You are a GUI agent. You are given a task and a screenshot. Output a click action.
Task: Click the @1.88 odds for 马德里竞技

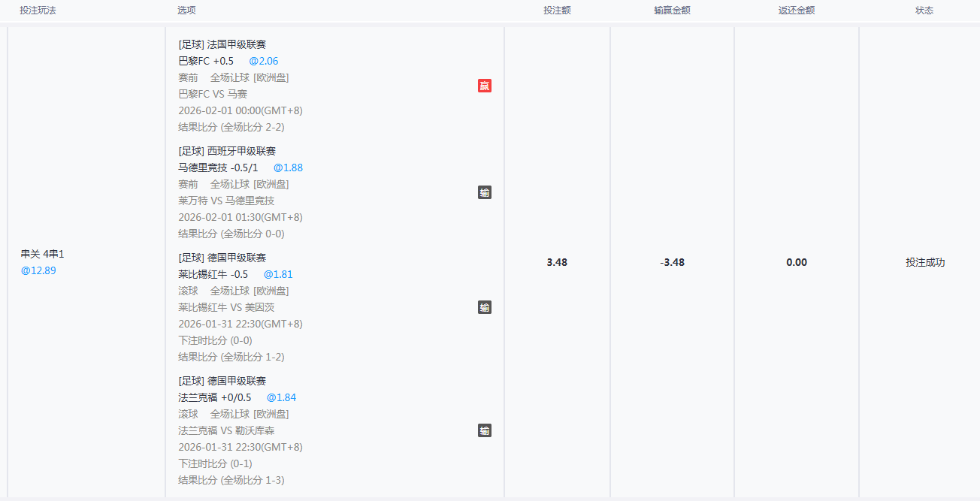pos(288,168)
